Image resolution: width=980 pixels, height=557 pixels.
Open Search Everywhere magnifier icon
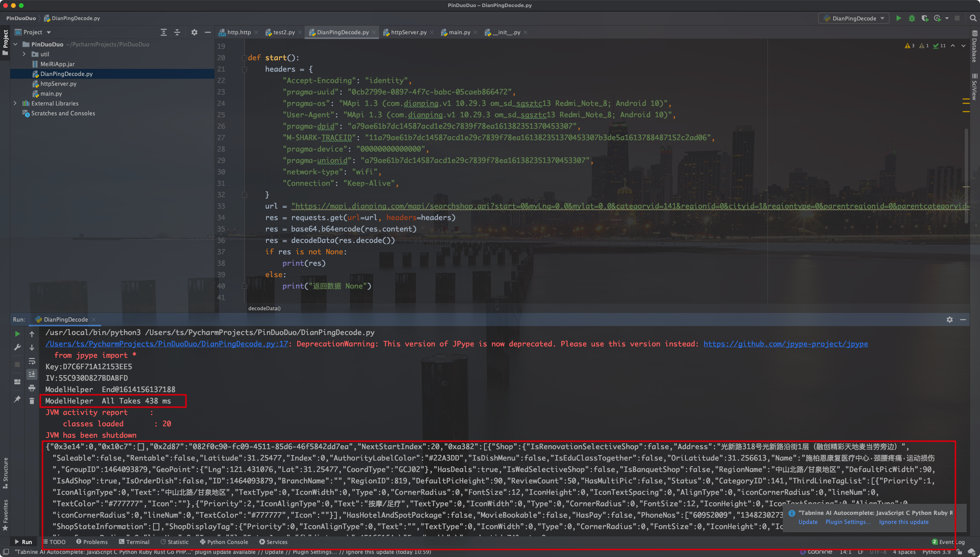pos(973,18)
